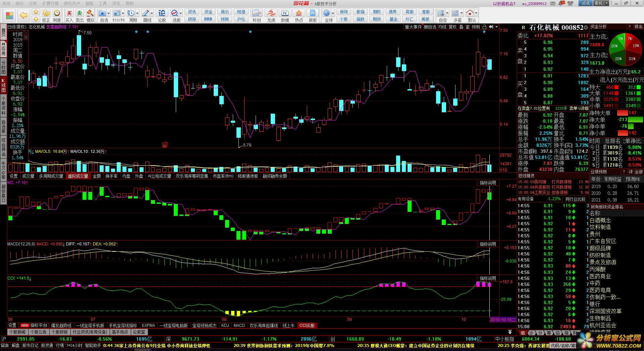
Task: Expand the F10/F9 dropdown arrow
Action: (123, 13)
